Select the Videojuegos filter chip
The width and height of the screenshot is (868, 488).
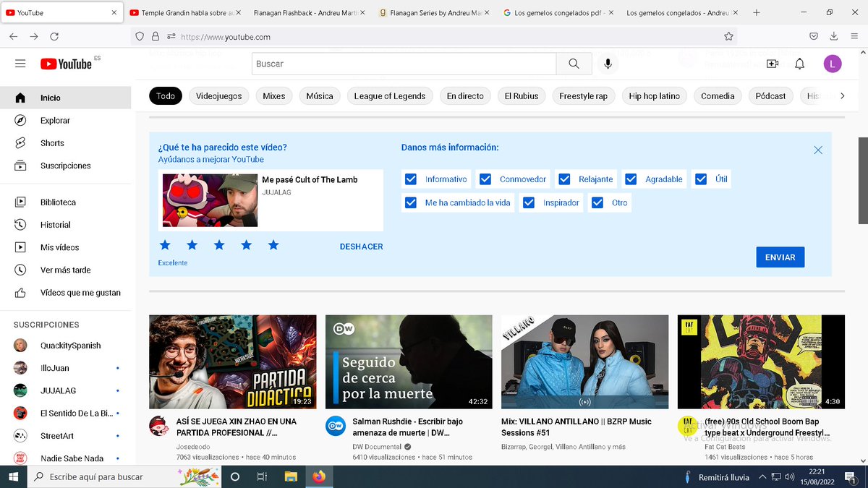(x=219, y=96)
